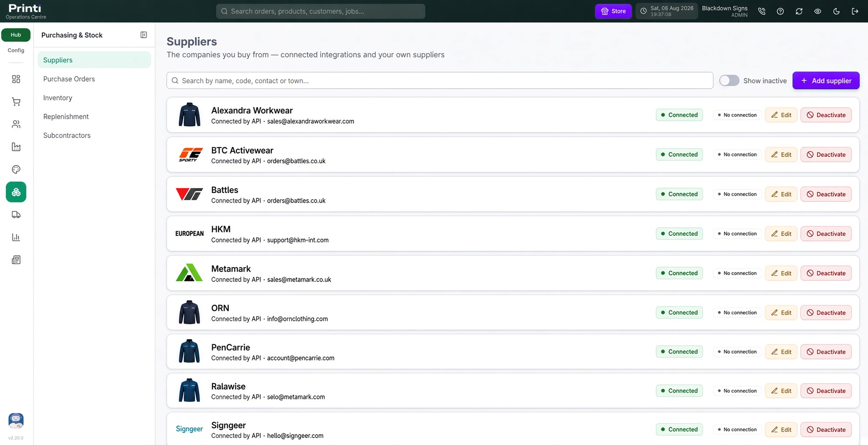
Task: Deactivate the ORN supplier
Action: coord(826,312)
